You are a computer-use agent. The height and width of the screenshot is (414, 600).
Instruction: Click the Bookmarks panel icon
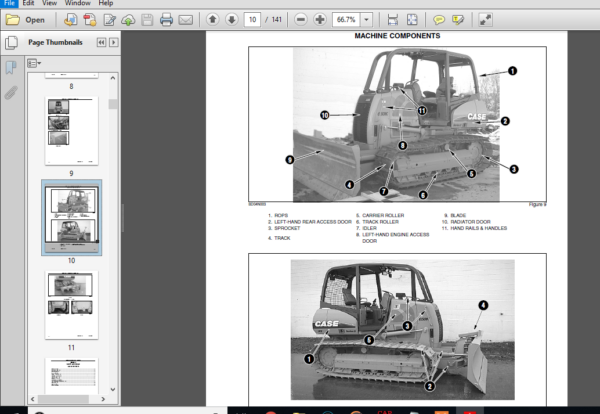pos(11,68)
